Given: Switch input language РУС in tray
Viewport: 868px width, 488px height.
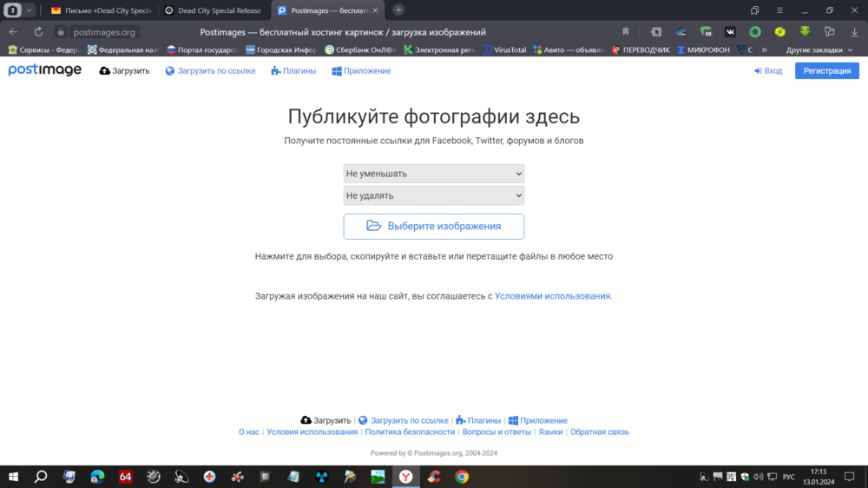Looking at the screenshot, I should [x=789, y=477].
